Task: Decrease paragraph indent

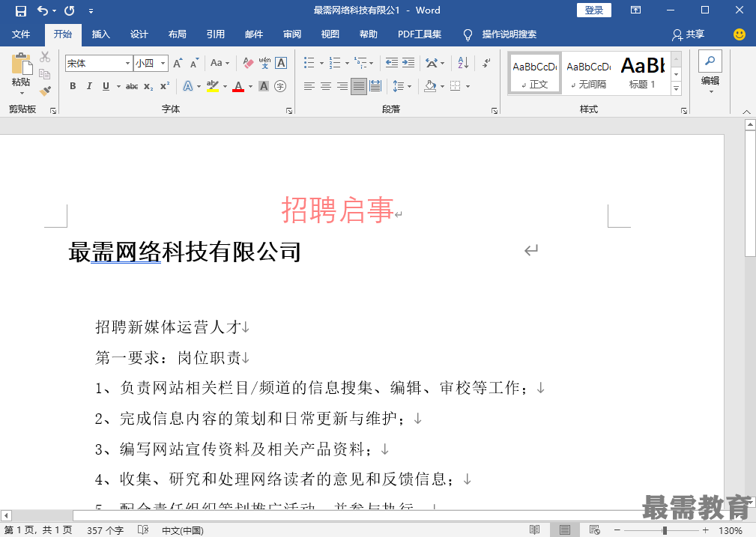Action: coord(392,63)
